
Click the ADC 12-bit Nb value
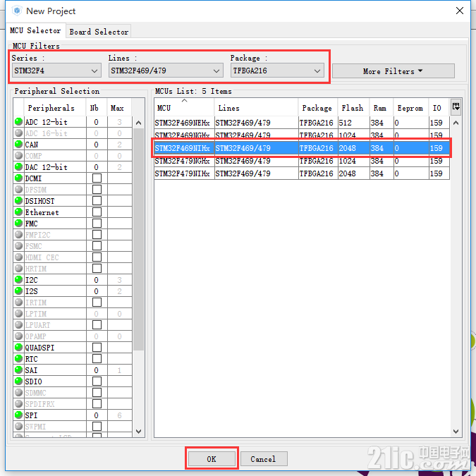tap(96, 122)
